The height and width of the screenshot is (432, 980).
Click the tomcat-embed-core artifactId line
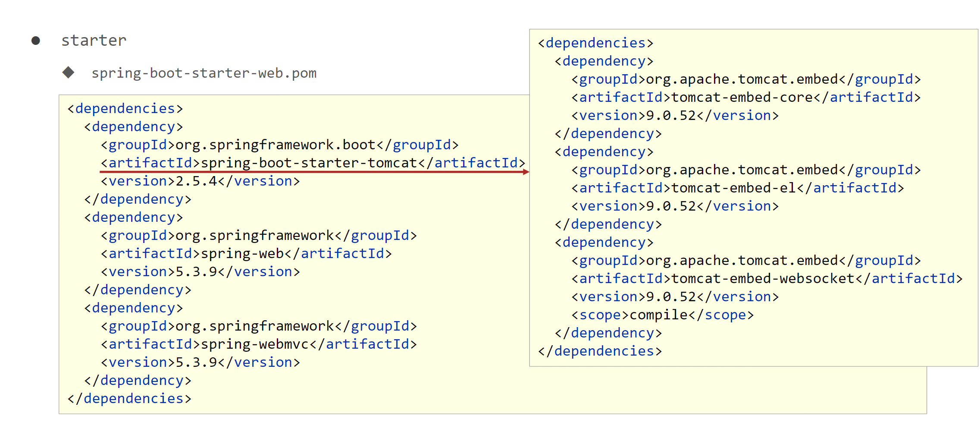[746, 97]
